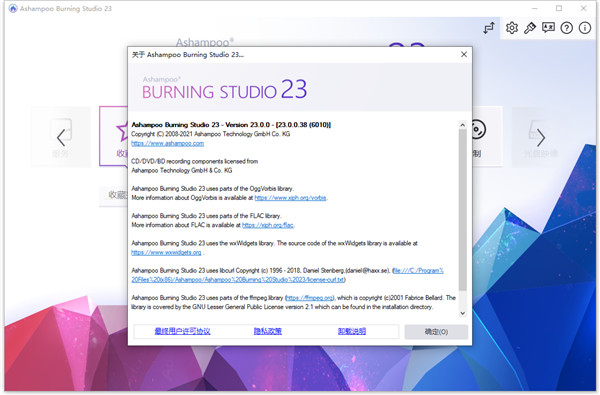The image size is (600, 395).
Task: Open the 卸载说明 link
Action: pyautogui.click(x=352, y=331)
